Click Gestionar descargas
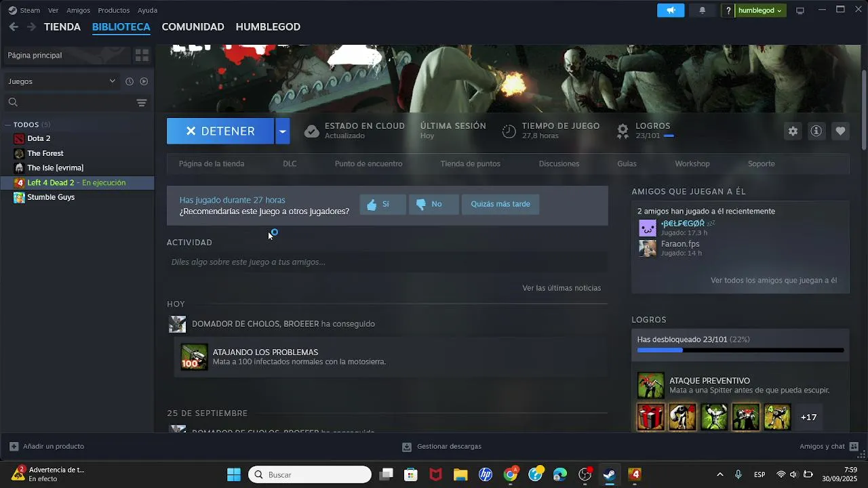 coord(449,447)
